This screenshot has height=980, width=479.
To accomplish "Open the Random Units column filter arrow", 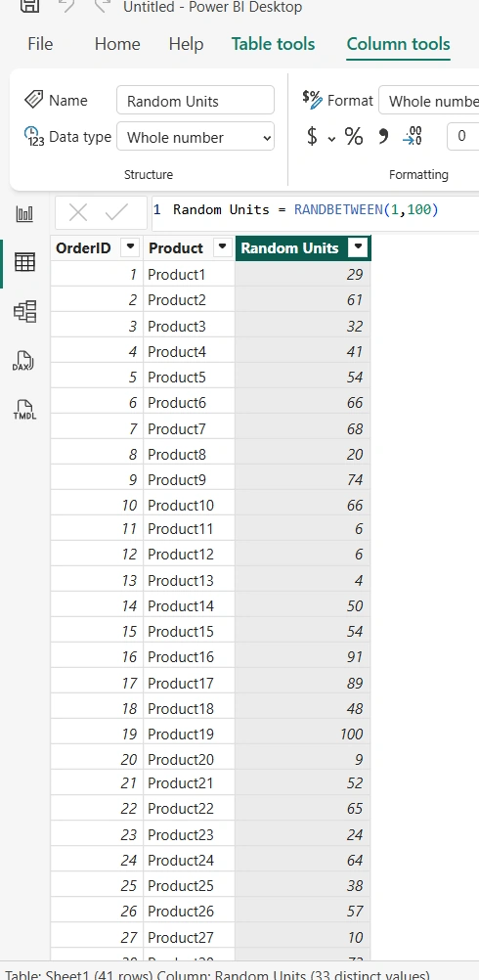I will coord(358,247).
